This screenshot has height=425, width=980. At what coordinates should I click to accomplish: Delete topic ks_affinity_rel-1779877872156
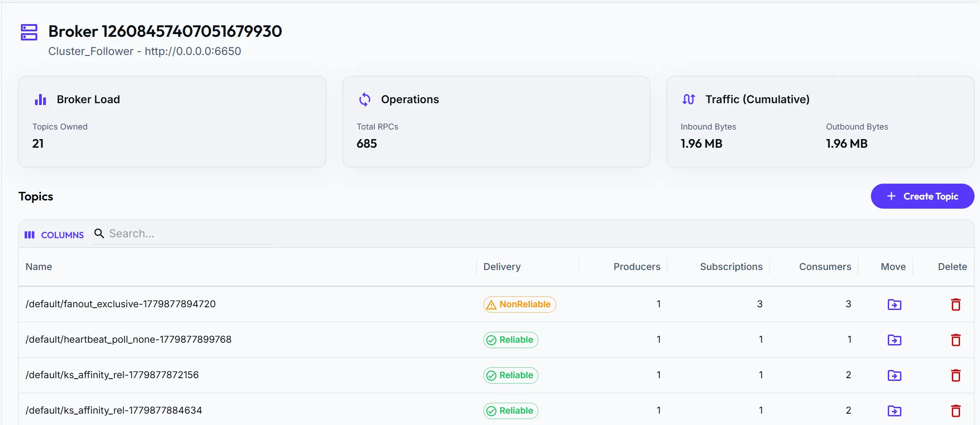[x=956, y=375]
